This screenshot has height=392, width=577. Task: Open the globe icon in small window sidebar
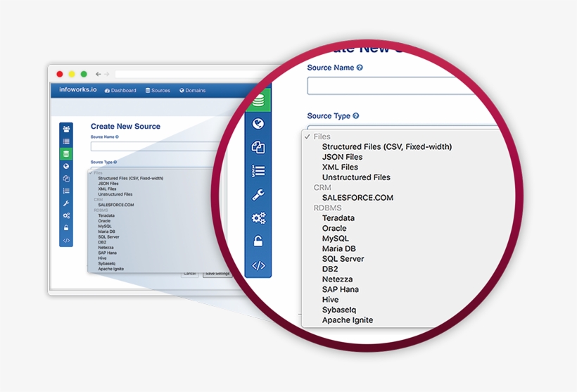(66, 166)
